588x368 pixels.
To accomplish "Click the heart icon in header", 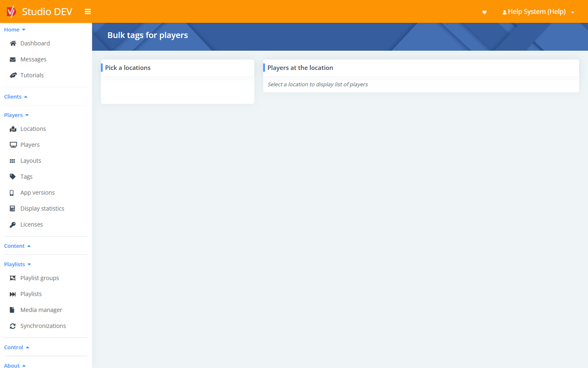I will pos(484,12).
